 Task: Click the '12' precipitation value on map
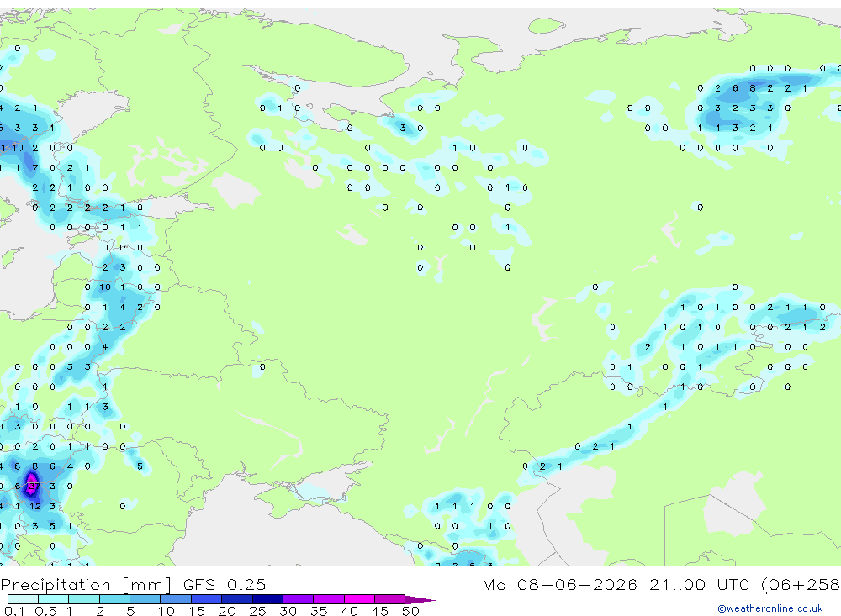(x=34, y=506)
